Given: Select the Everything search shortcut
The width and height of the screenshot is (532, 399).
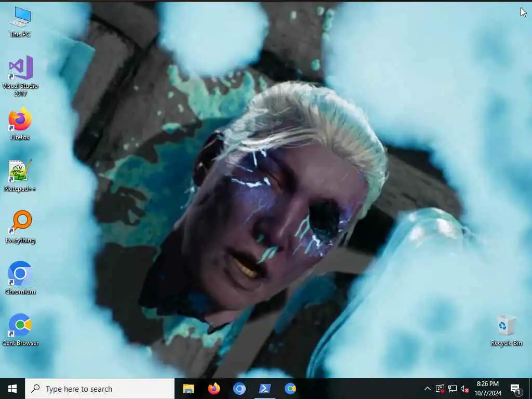Looking at the screenshot, I should pyautogui.click(x=20, y=227).
